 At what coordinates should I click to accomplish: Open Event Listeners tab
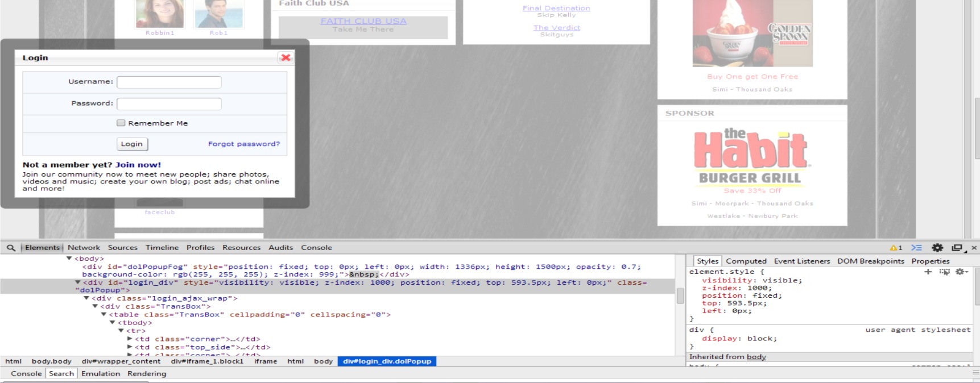(x=802, y=261)
